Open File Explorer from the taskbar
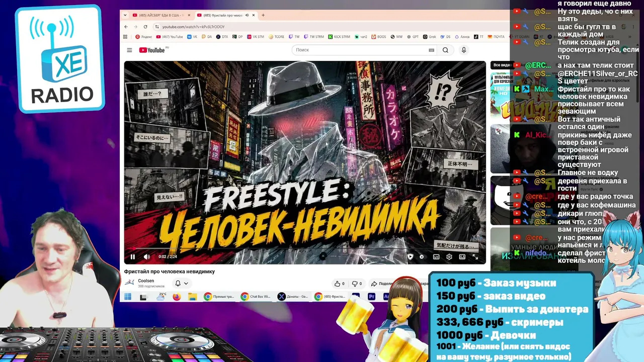This screenshot has width=644, height=362. pos(192,297)
